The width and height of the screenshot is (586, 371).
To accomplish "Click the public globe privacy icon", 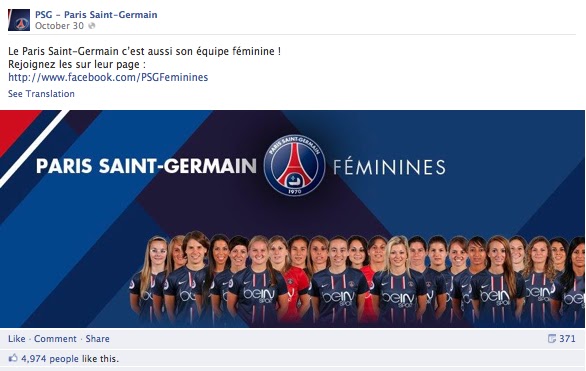I will point(92,26).
